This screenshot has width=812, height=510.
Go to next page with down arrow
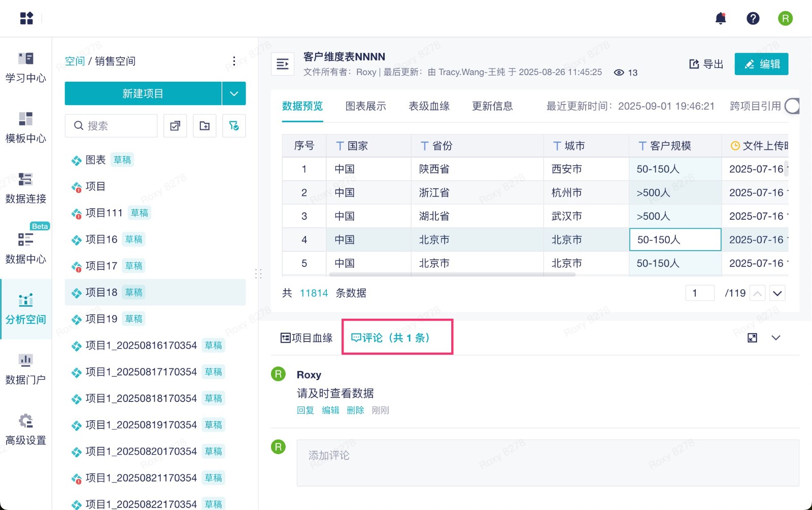[777, 293]
